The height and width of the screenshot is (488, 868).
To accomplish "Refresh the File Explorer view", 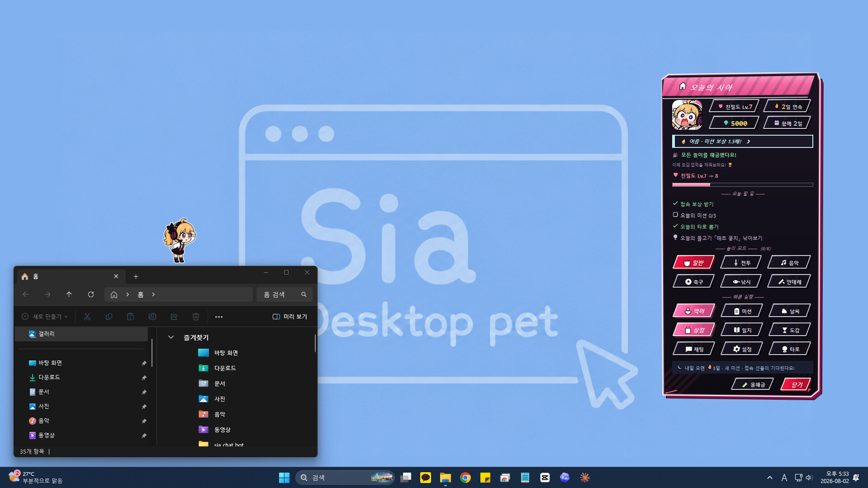I will [91, 295].
